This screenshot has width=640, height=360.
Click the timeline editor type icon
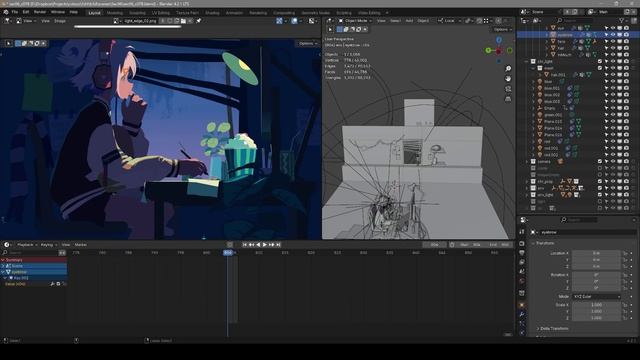7,245
